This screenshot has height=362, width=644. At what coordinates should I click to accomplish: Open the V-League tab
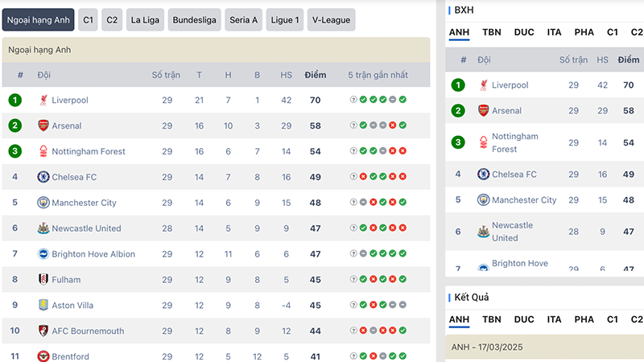[x=331, y=19]
